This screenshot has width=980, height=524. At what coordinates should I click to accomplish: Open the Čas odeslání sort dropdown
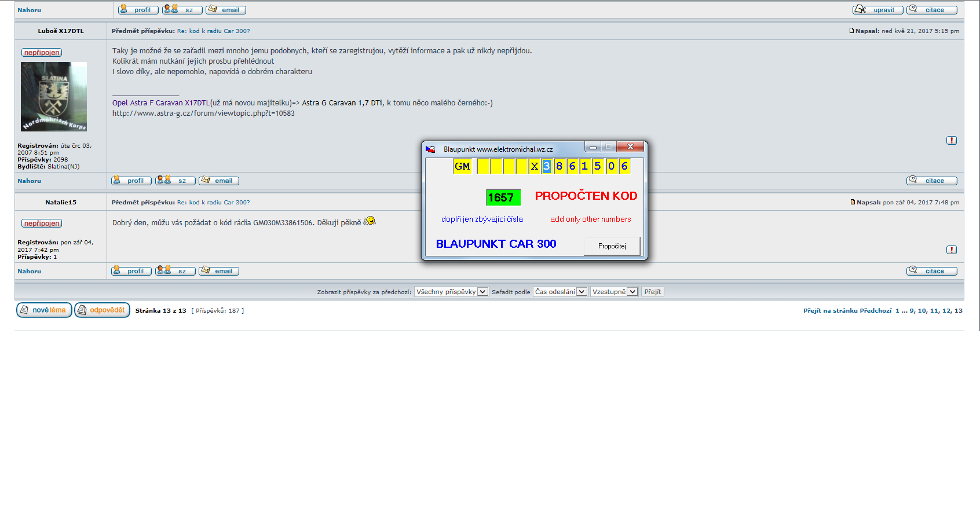tap(560, 292)
